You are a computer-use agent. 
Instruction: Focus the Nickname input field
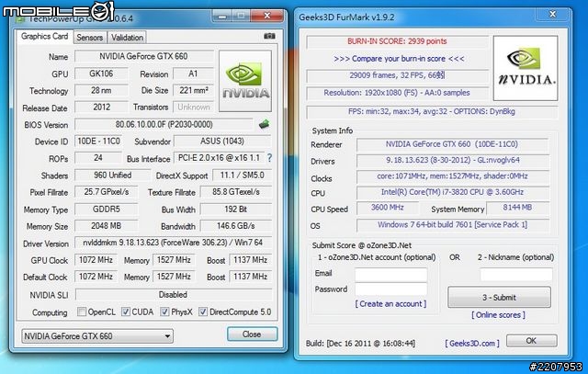516,274
